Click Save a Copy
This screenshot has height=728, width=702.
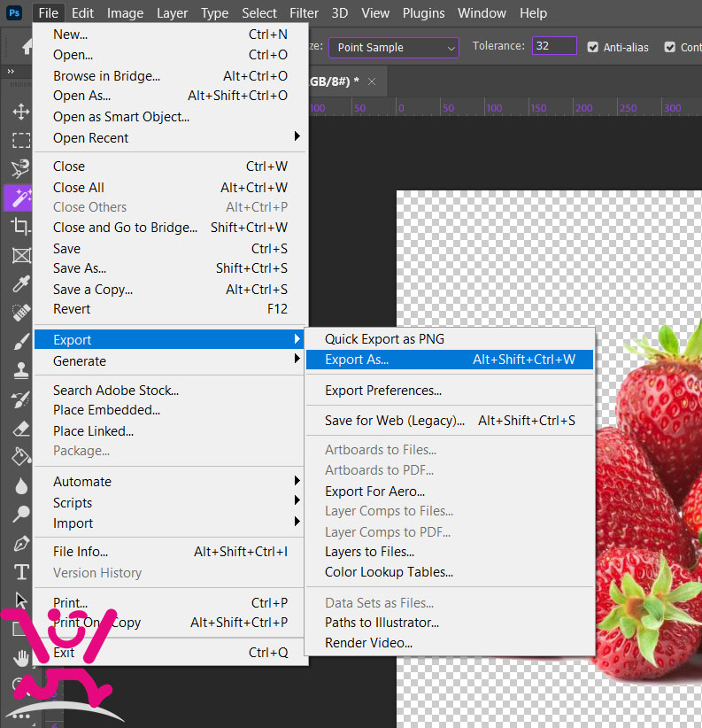point(170,290)
